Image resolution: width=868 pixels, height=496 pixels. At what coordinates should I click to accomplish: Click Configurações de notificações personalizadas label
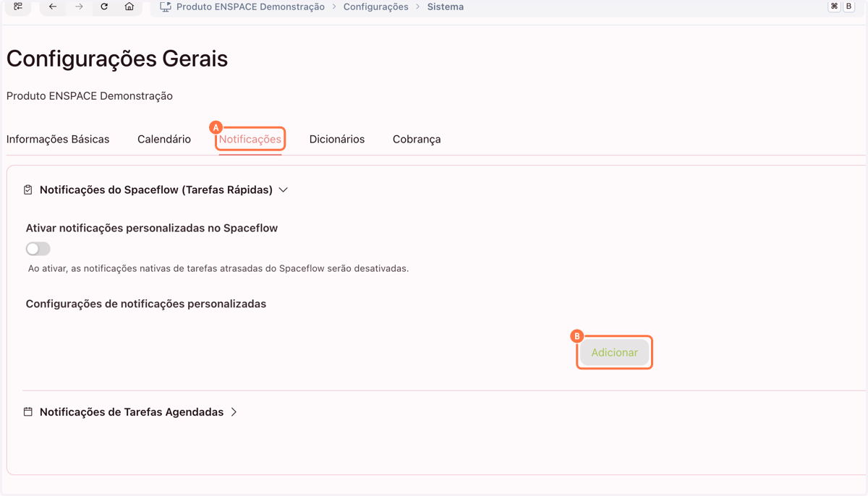(146, 304)
